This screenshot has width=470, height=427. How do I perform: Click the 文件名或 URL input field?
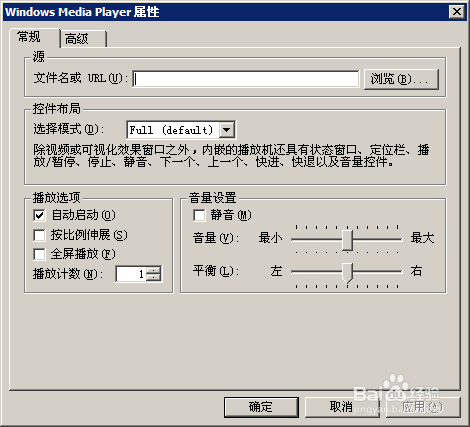[x=246, y=79]
